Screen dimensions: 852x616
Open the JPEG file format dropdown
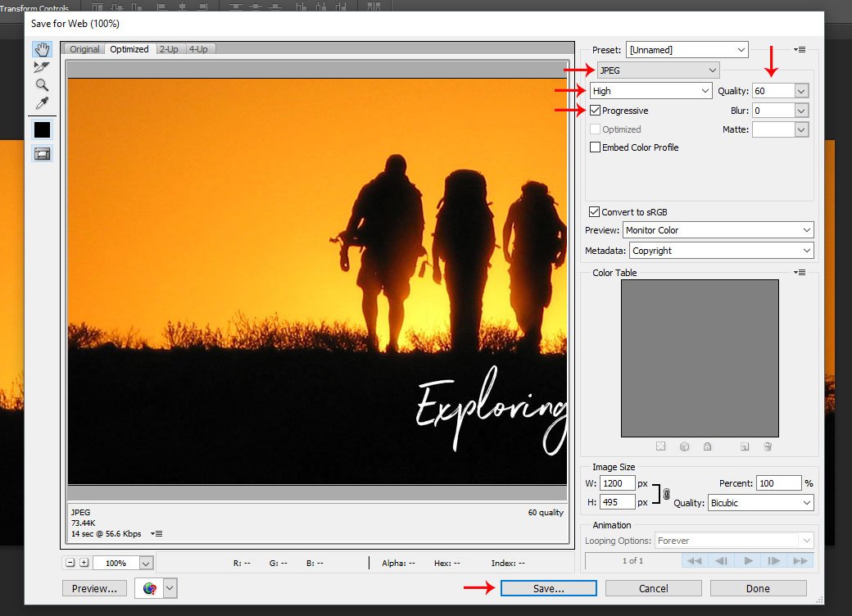coord(658,70)
